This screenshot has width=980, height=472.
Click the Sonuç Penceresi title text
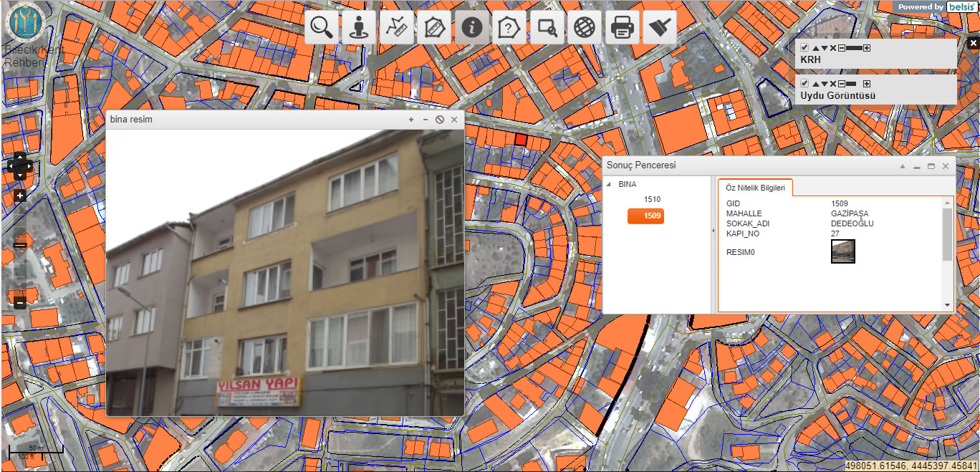[641, 165]
